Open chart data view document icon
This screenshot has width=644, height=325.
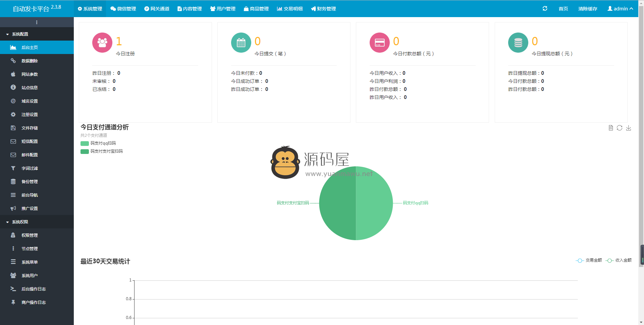click(611, 128)
